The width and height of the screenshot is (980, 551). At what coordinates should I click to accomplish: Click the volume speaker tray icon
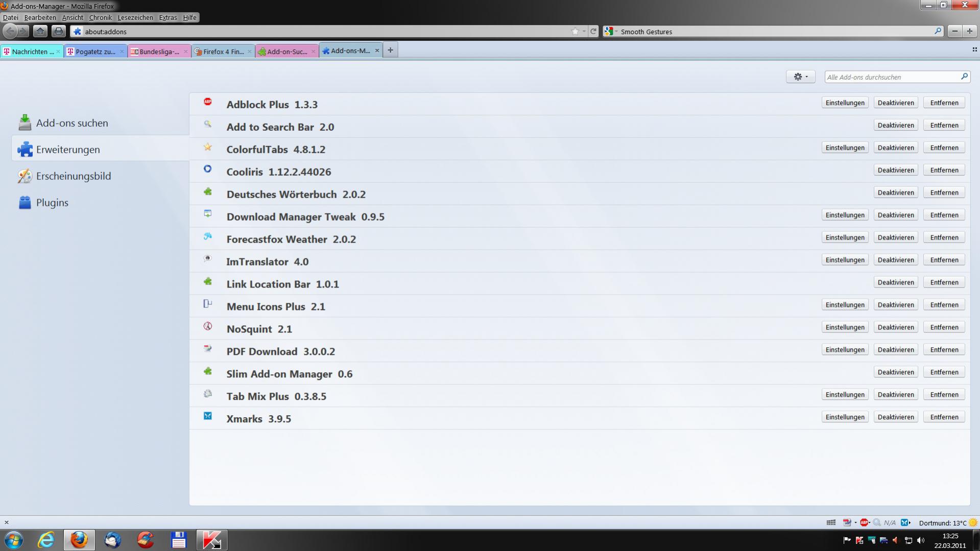click(921, 540)
